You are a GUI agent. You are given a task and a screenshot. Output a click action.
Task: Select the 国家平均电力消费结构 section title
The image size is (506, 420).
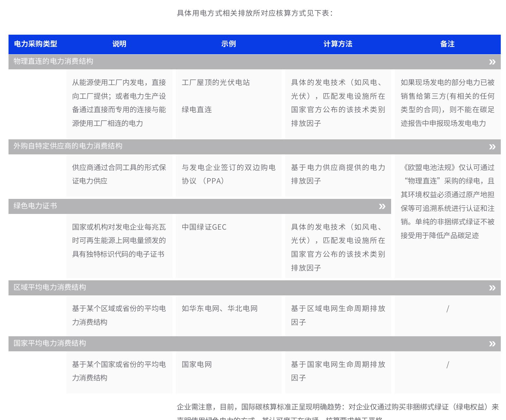point(50,343)
